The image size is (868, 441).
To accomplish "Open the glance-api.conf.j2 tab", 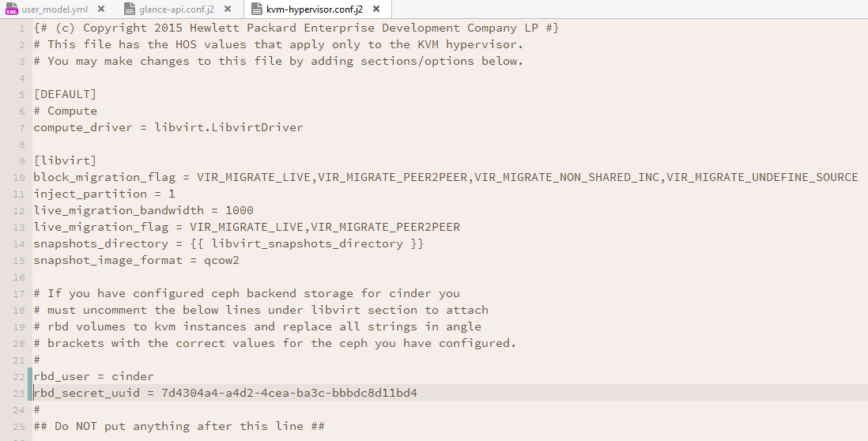I will click(177, 9).
